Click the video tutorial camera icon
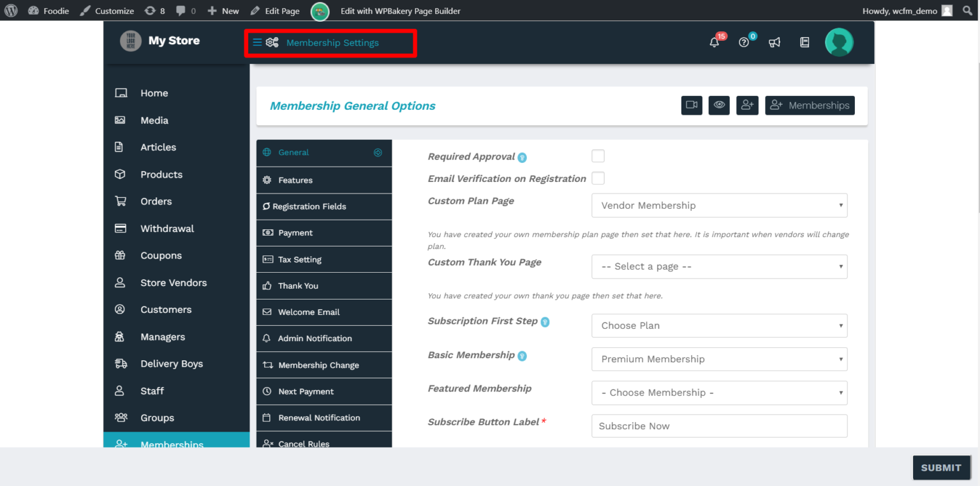Viewport: 980px width, 486px height. (692, 105)
